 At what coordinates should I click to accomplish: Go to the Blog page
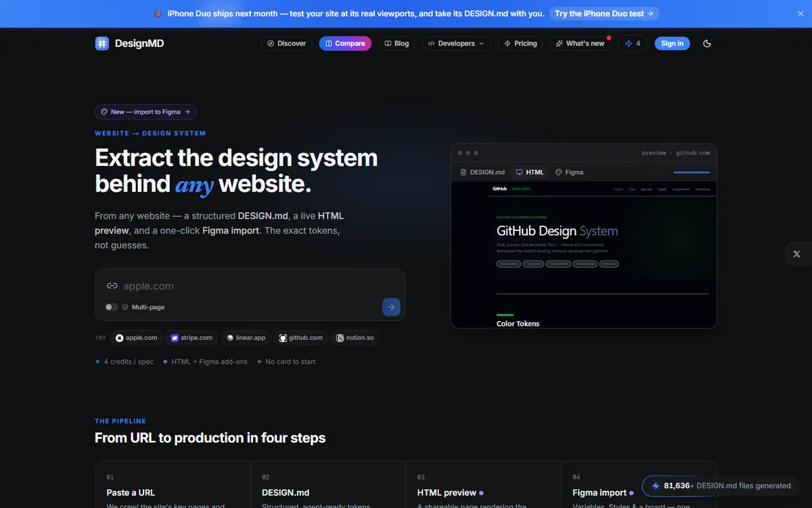(397, 43)
